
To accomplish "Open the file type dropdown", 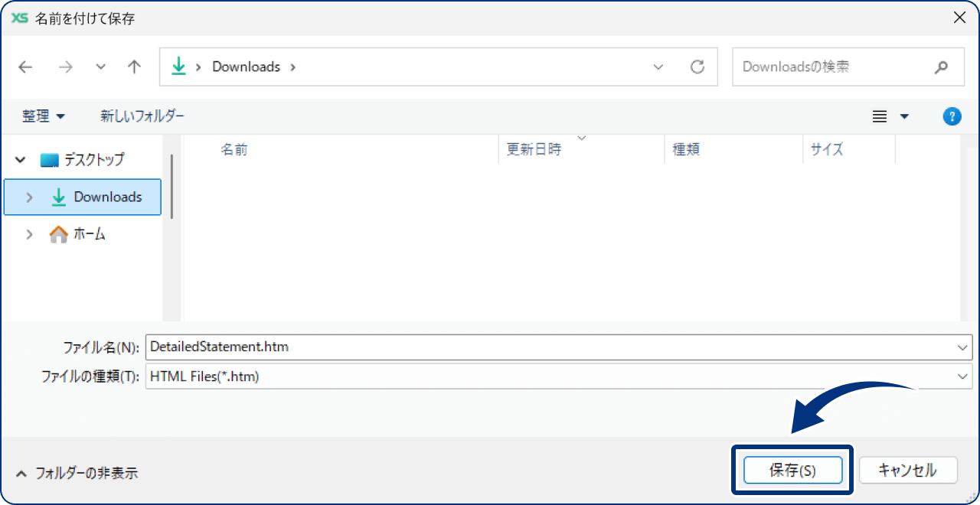I will point(962,376).
